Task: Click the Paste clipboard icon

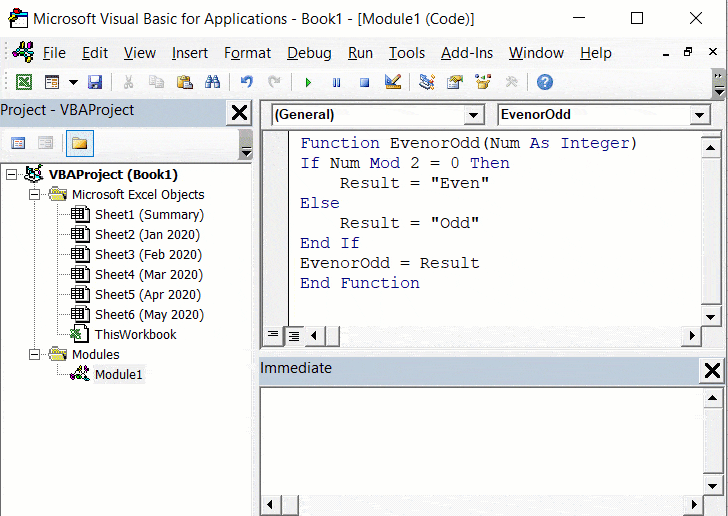Action: click(184, 82)
